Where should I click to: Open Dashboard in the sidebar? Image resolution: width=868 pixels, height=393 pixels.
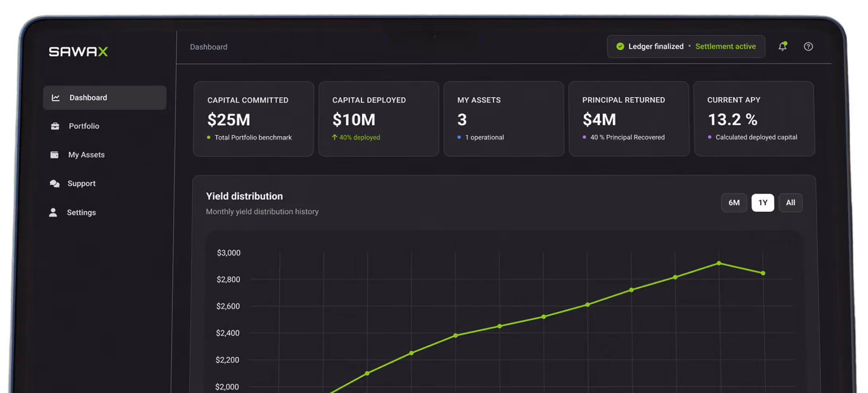[105, 98]
